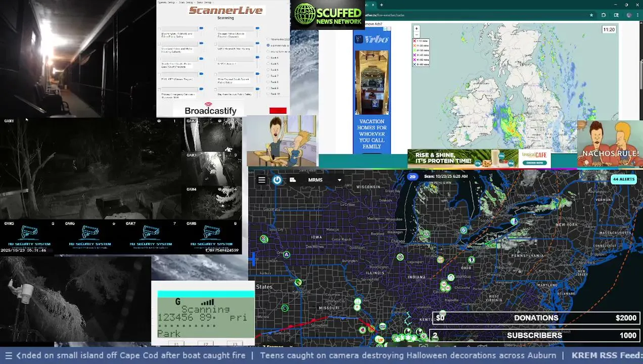Click the blue power icon on radar toolbar
Screen dimensions: 643x364
point(277,180)
